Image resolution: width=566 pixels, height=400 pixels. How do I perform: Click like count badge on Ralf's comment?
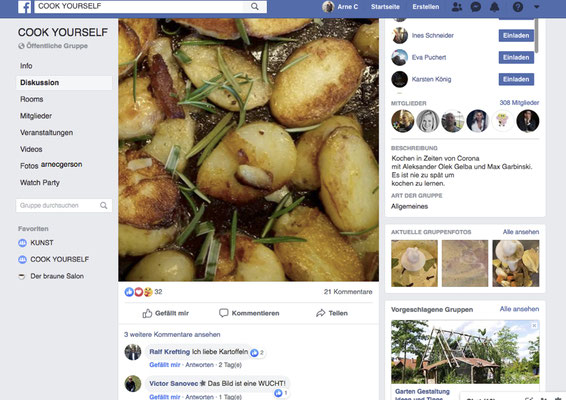click(x=257, y=353)
